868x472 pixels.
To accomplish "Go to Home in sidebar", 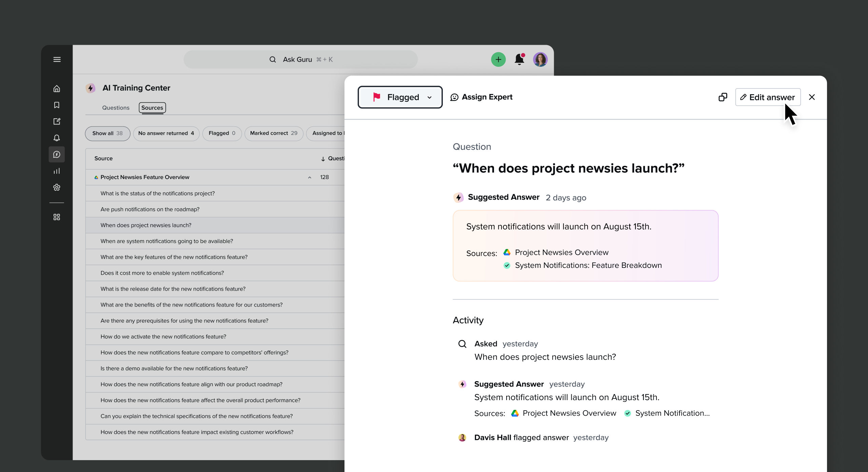I will click(x=57, y=89).
